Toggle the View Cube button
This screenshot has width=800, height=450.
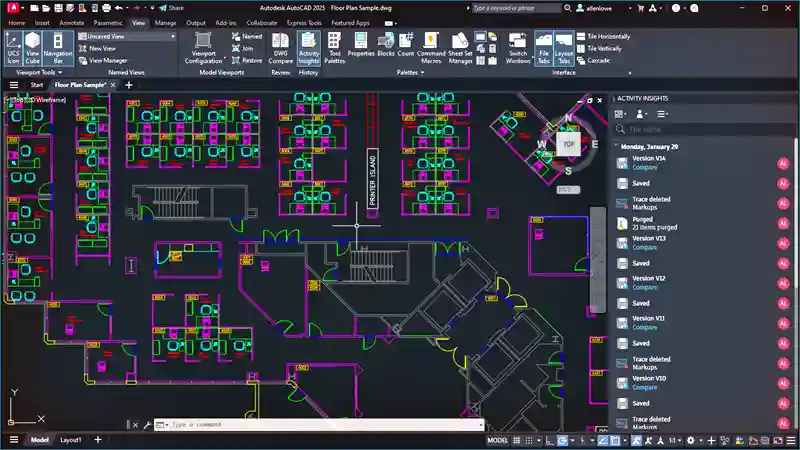32,47
